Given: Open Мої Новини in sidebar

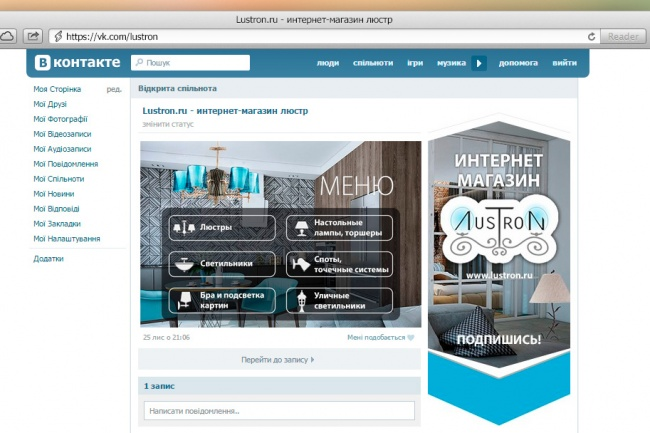Looking at the screenshot, I should pos(53,194).
